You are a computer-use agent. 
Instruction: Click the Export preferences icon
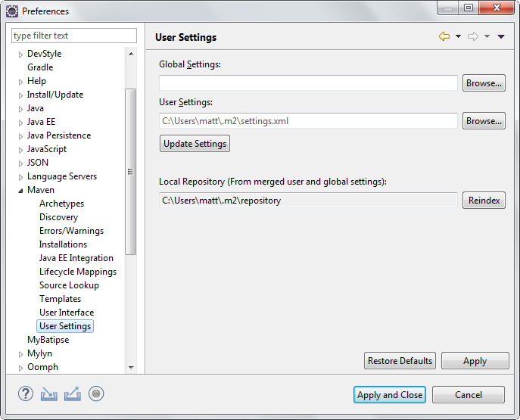(72, 394)
